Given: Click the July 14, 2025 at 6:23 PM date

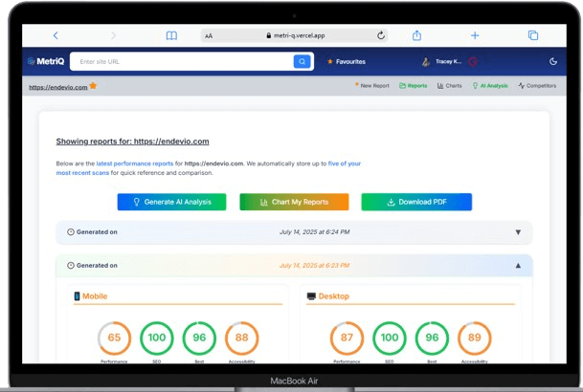Looking at the screenshot, I should tap(315, 266).
